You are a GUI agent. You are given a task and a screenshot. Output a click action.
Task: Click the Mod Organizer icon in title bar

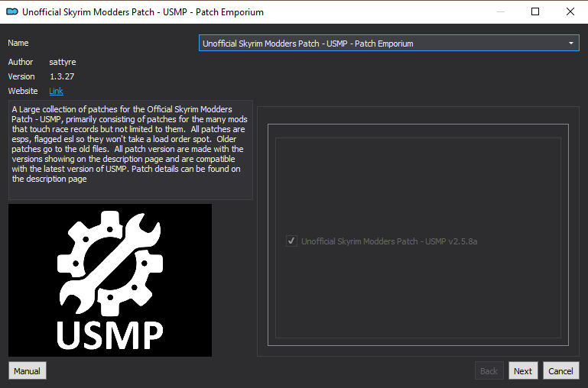12,12
